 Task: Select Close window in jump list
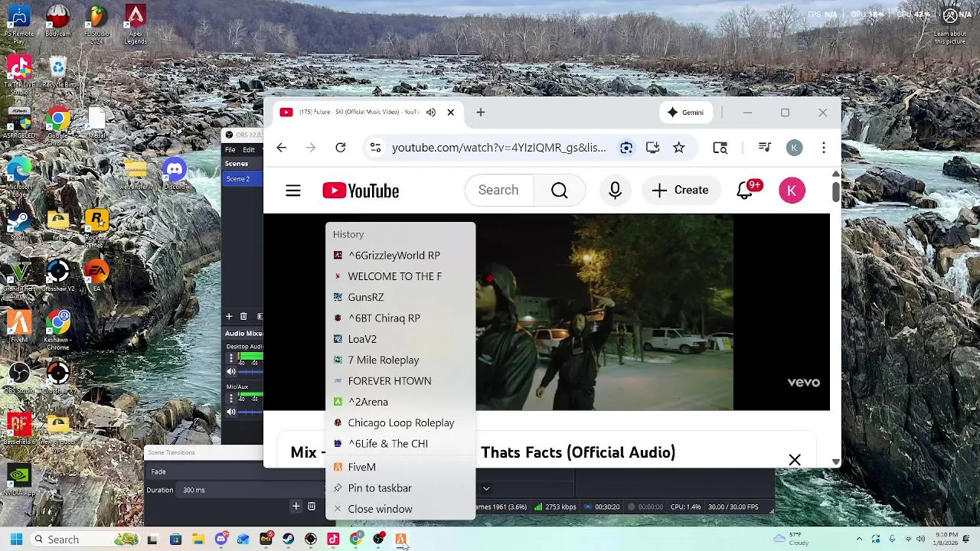400,509
